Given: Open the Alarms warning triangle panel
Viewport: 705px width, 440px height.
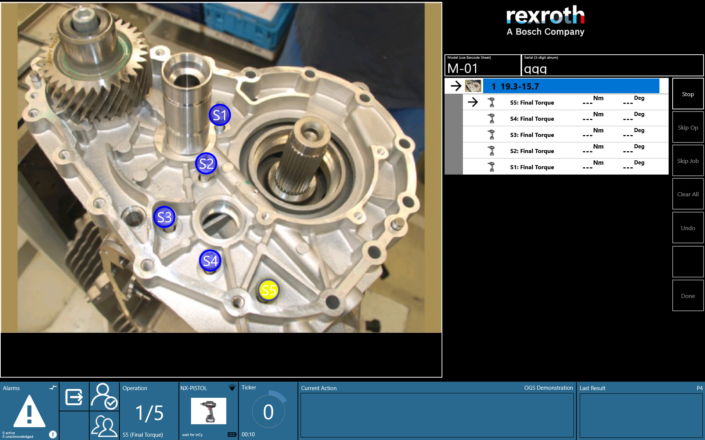Looking at the screenshot, I should click(29, 411).
